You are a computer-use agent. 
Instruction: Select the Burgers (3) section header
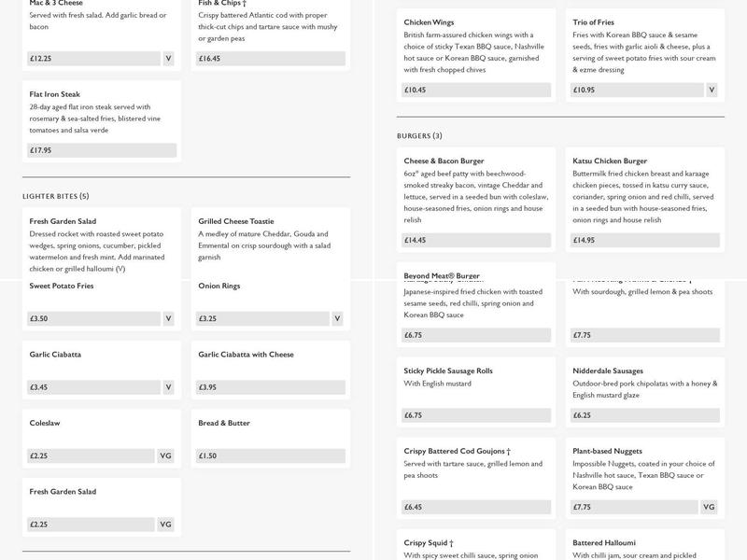pos(419,136)
